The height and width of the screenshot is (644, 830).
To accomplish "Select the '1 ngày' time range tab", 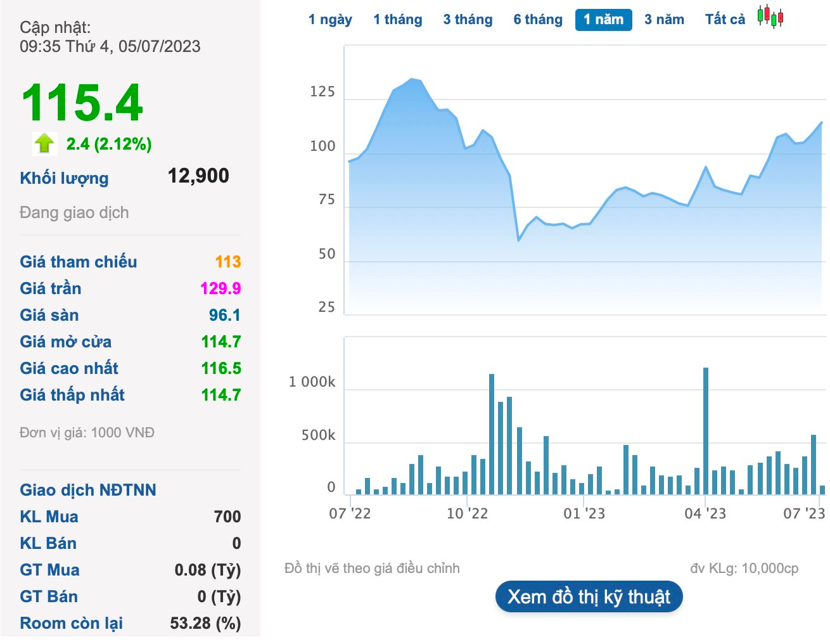I will (330, 20).
